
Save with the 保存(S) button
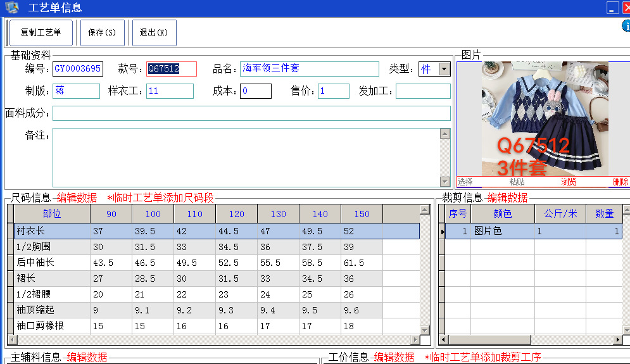point(102,32)
